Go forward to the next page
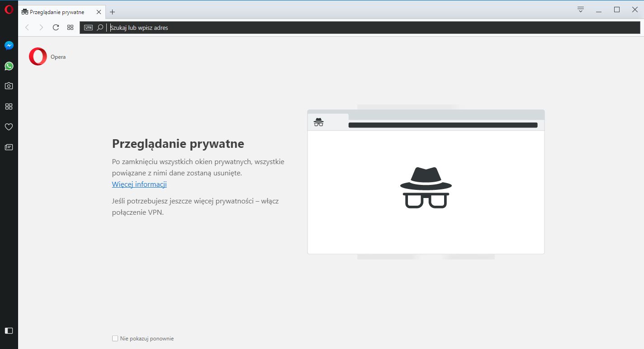Image resolution: width=644 pixels, height=349 pixels. point(41,28)
